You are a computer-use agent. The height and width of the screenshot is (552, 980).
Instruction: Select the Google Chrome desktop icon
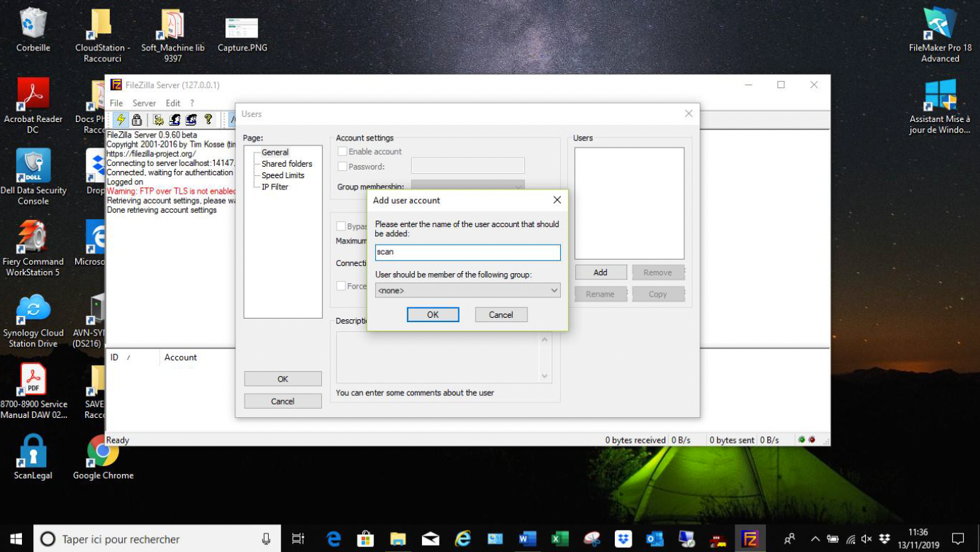point(103,458)
